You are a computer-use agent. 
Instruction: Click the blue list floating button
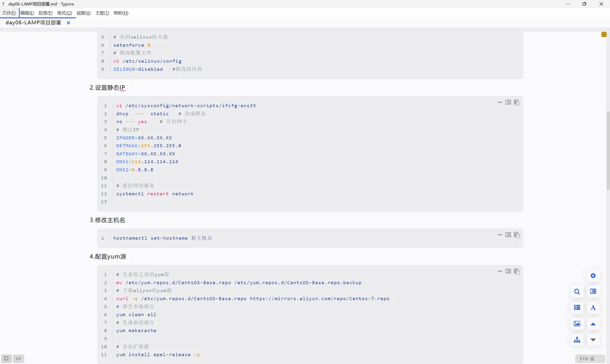tap(577, 308)
